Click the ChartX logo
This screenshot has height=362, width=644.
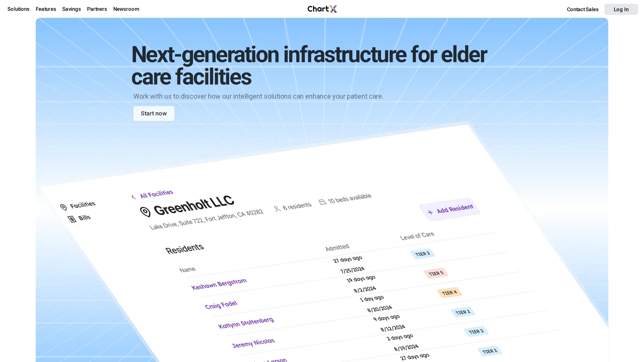(x=322, y=9)
